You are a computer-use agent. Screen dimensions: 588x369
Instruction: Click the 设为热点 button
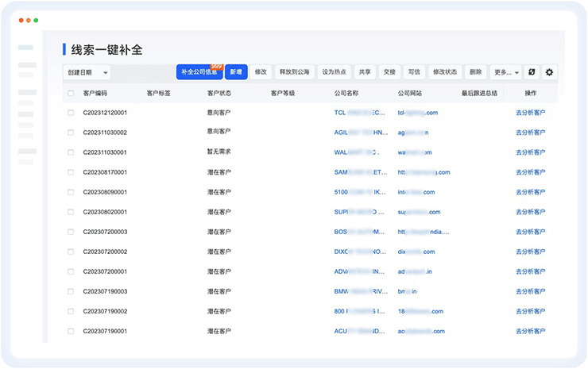point(333,72)
